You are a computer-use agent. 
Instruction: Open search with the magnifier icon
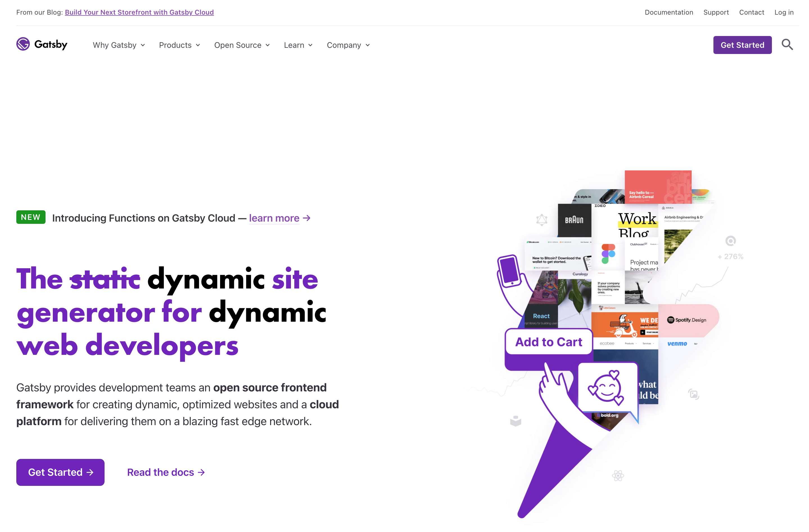pos(787,44)
